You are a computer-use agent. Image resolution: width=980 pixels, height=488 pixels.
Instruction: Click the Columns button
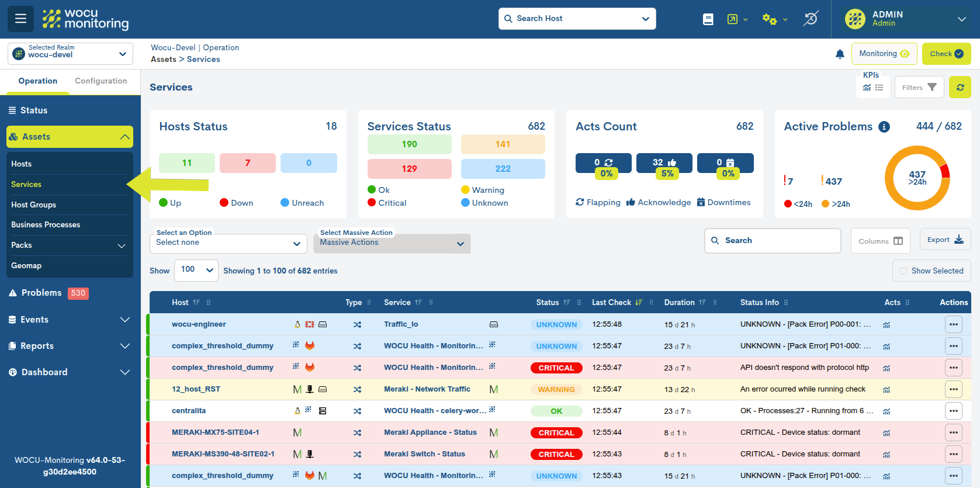(881, 241)
